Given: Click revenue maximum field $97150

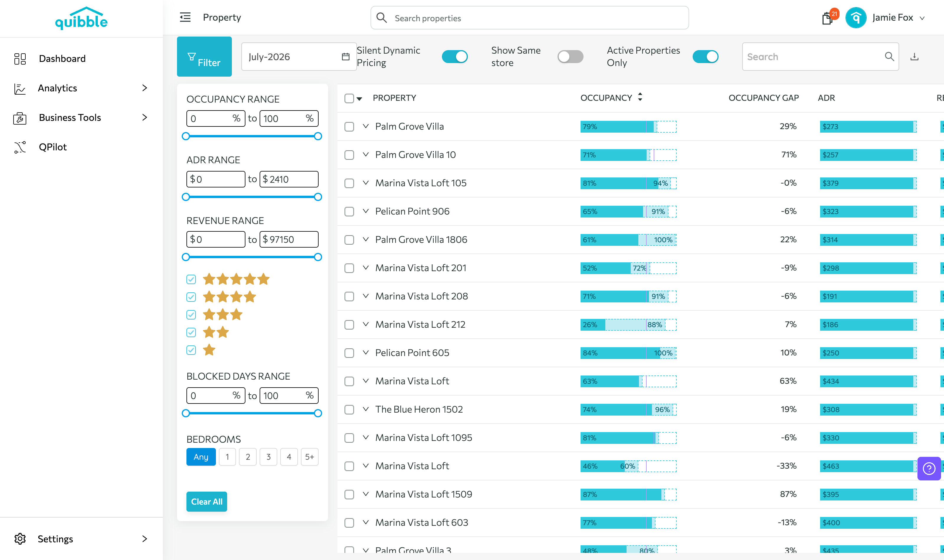Looking at the screenshot, I should 289,239.
